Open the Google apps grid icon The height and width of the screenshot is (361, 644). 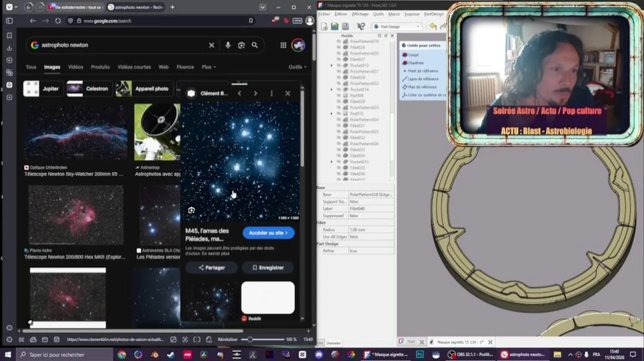[283, 45]
